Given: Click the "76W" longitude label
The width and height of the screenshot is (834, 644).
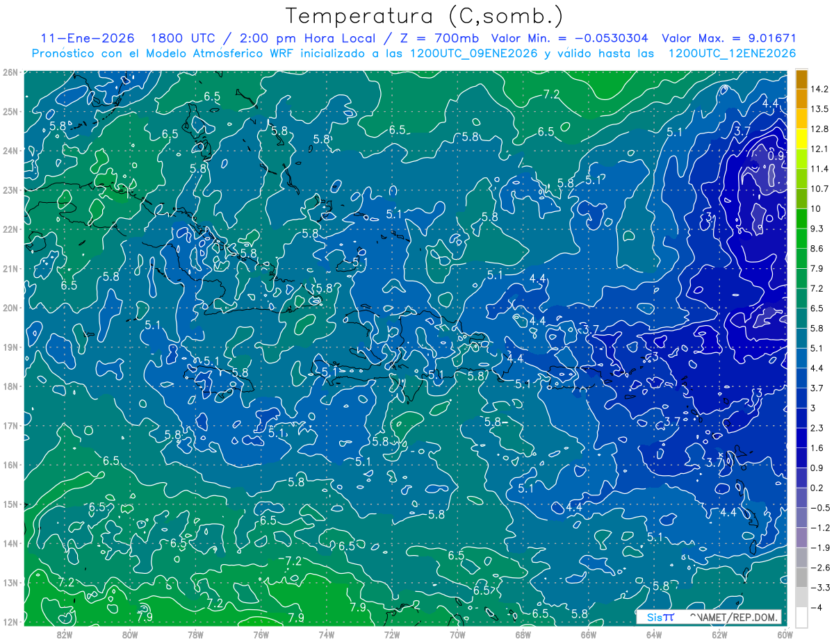Looking at the screenshot, I should (261, 634).
